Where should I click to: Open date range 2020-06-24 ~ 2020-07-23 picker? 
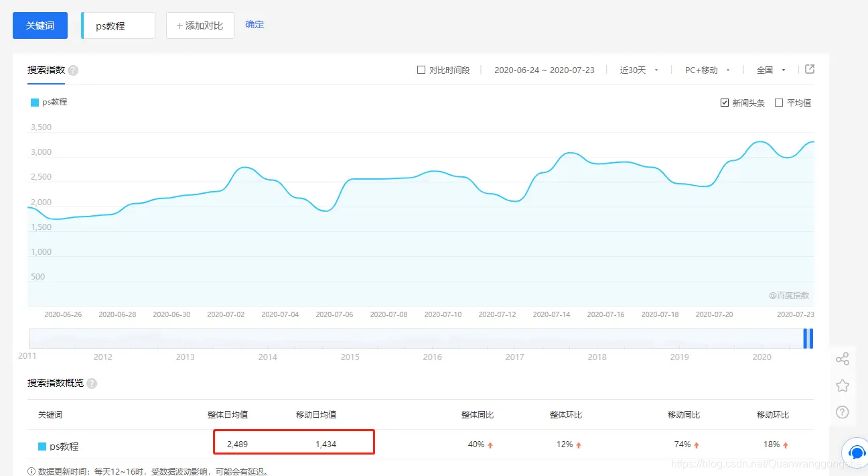[545, 70]
